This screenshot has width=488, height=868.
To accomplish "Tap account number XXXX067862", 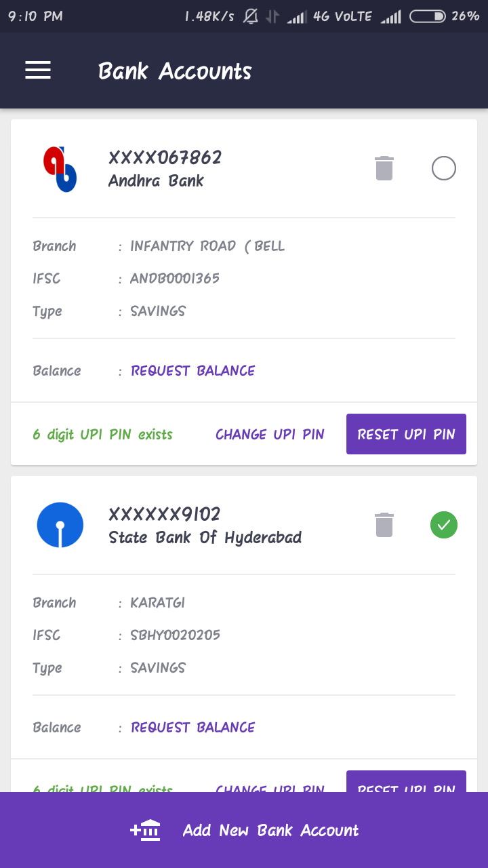I will point(165,158).
